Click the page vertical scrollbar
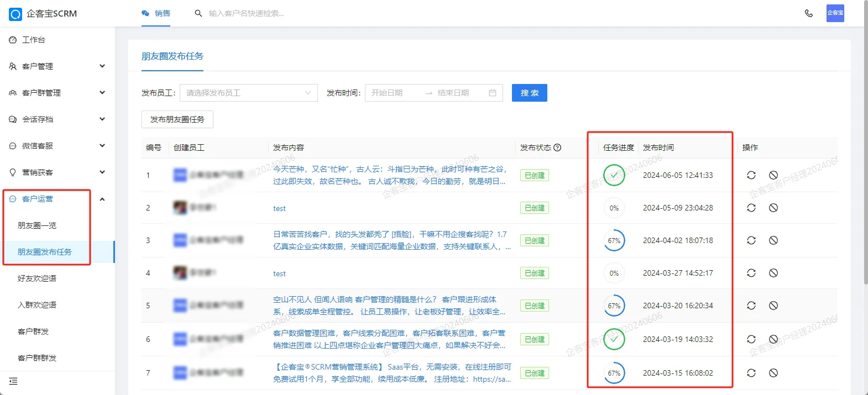 (865, 143)
